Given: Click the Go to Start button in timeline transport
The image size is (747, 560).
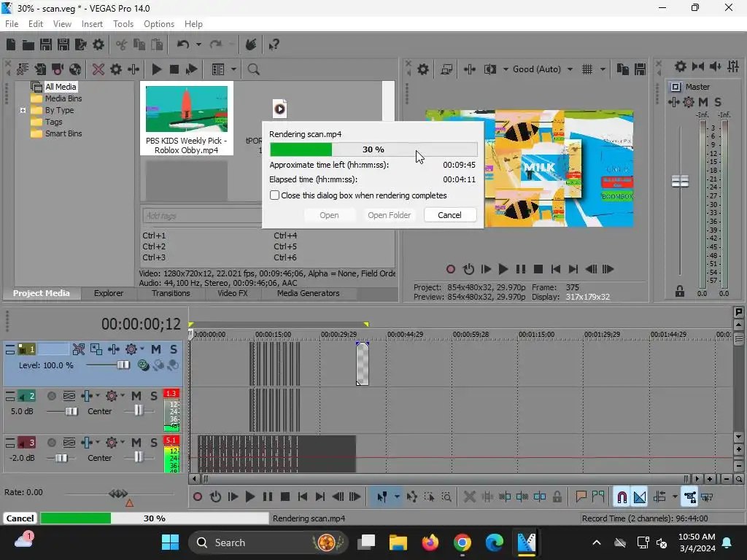Looking at the screenshot, I should click(x=303, y=497).
